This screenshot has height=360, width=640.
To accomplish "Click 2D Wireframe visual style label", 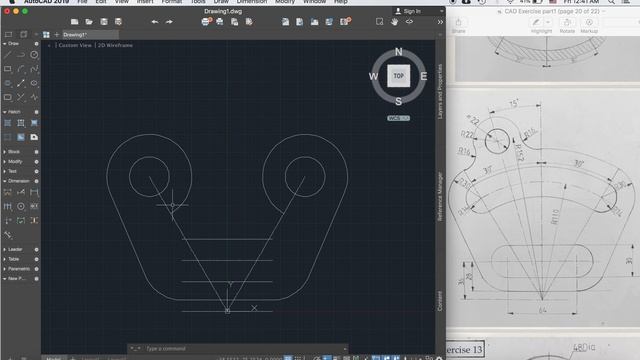I will [x=115, y=45].
